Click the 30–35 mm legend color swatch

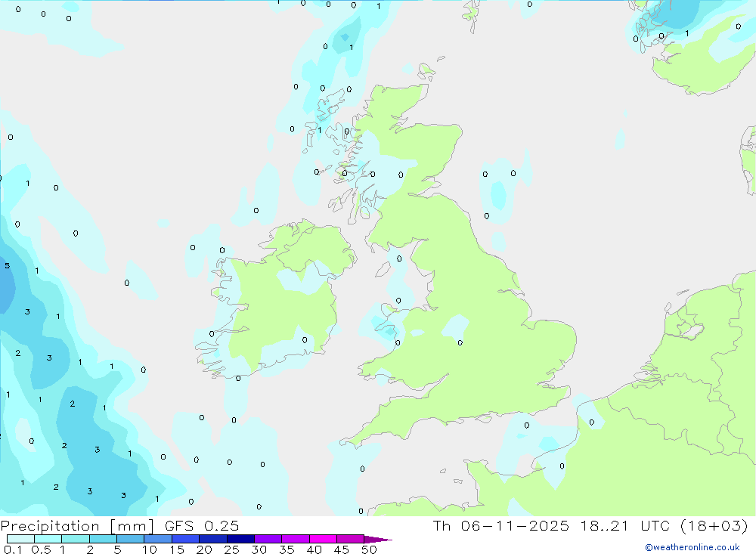coord(268,539)
